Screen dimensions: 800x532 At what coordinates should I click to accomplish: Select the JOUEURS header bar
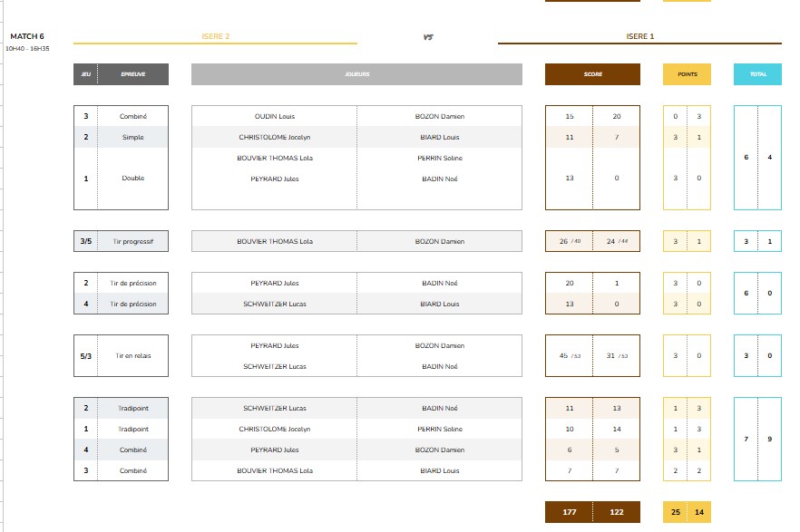(x=356, y=74)
